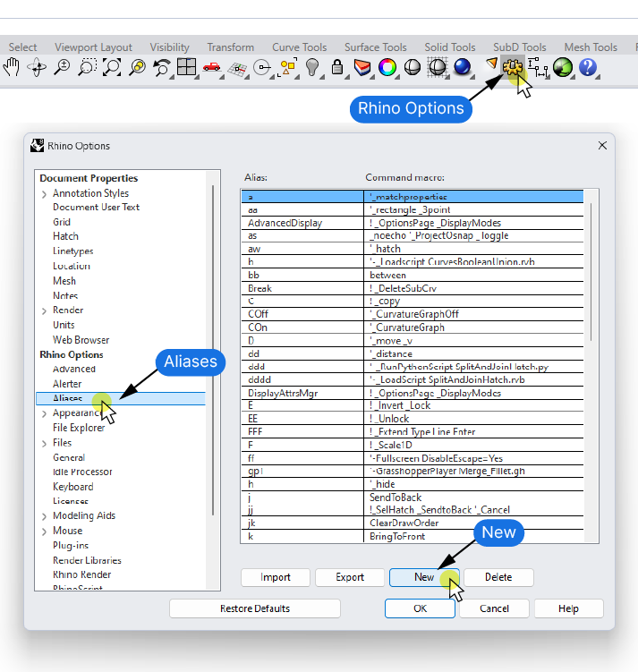Image resolution: width=638 pixels, height=672 pixels.
Task: Click the light bulb Hide icon
Action: coord(312,67)
